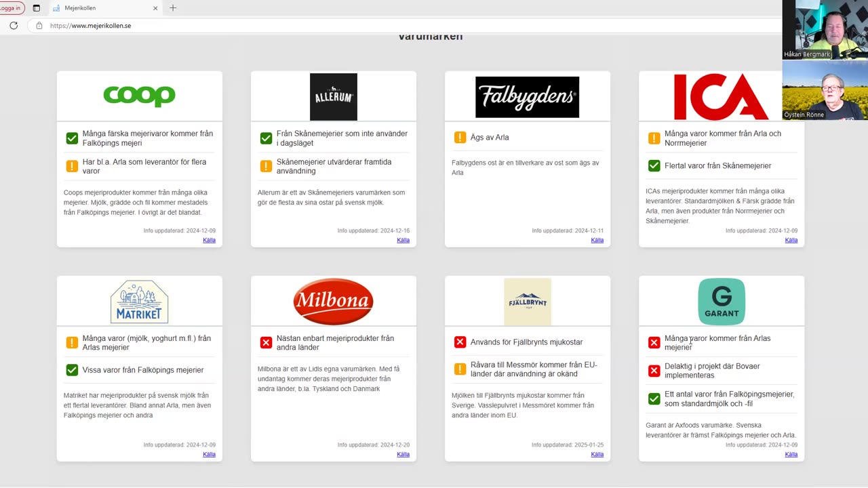
Task: Open the Källa link in Allerum card
Action: pyautogui.click(x=403, y=240)
